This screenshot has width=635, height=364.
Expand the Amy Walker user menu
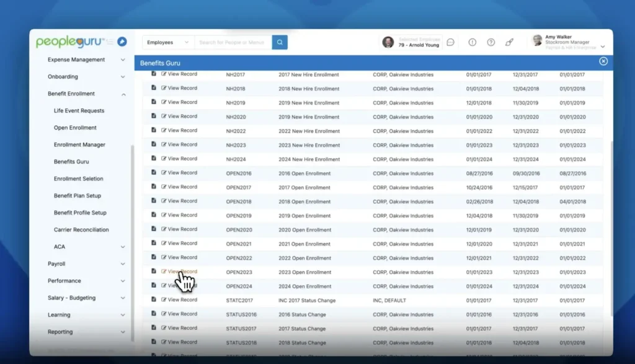point(602,47)
